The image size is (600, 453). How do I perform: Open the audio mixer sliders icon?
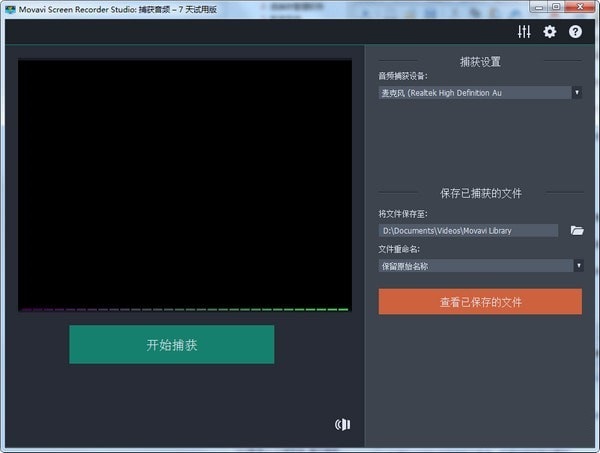click(524, 32)
